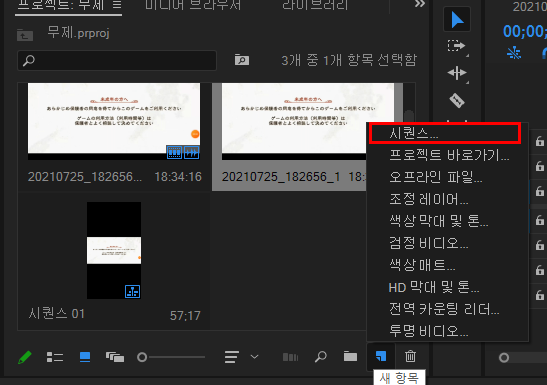Toggle the third track lock icon
Image resolution: width=547 pixels, height=385 pixels.
540,191
